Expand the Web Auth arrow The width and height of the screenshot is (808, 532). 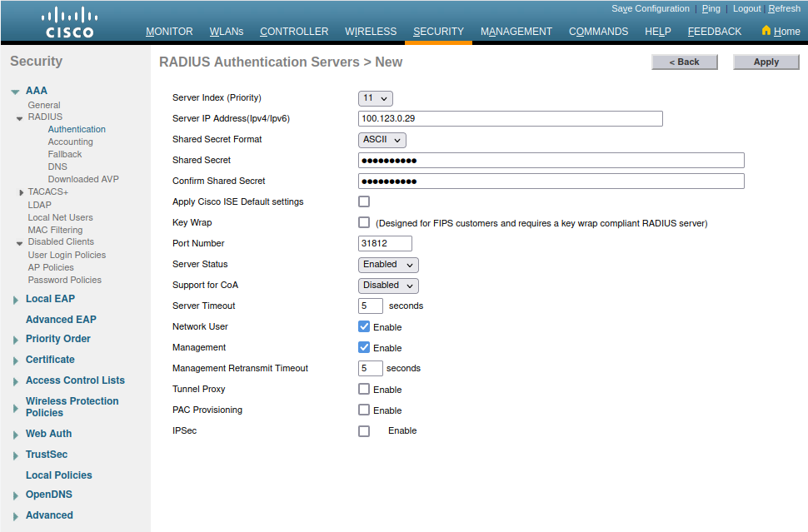(x=16, y=435)
